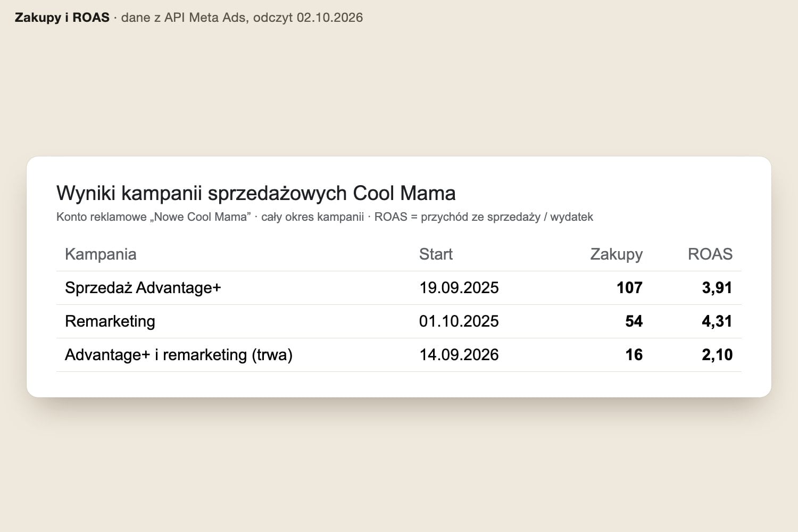Screen dimensions: 798x532
Task: Click the ROAS value "3,91"
Action: (x=717, y=288)
